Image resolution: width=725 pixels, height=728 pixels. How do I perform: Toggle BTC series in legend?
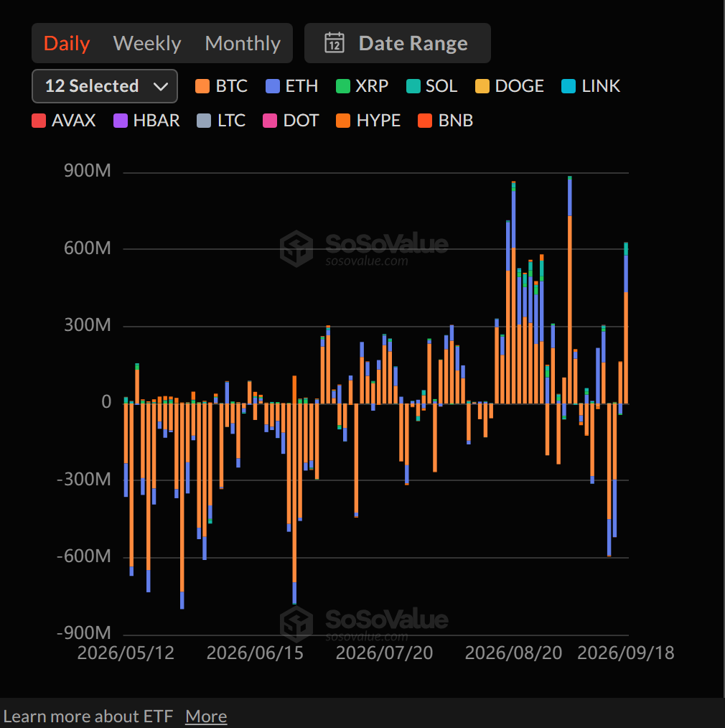(x=221, y=86)
